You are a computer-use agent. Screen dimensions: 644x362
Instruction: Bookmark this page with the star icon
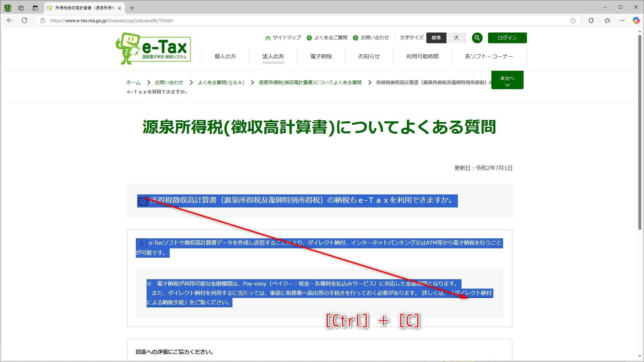574,20
